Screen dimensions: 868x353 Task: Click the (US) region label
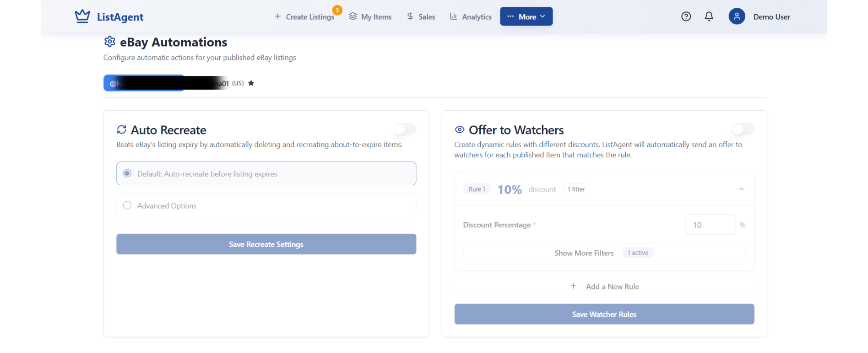click(238, 83)
